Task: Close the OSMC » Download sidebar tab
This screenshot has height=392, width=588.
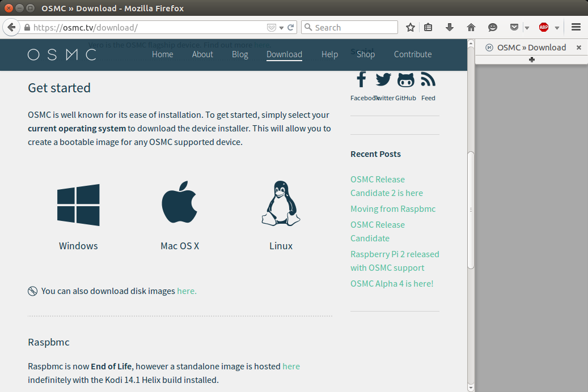Action: coord(579,48)
